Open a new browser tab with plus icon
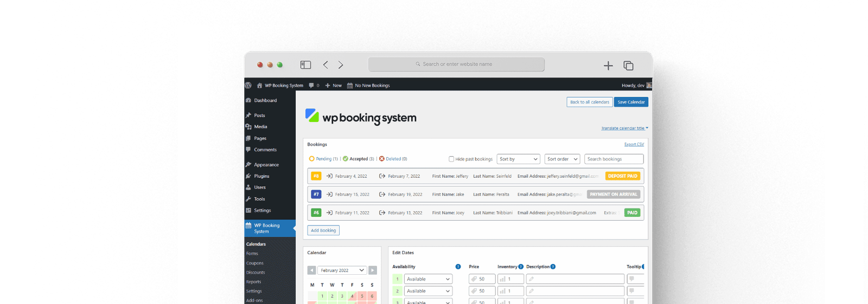The image size is (868, 304). (x=608, y=66)
